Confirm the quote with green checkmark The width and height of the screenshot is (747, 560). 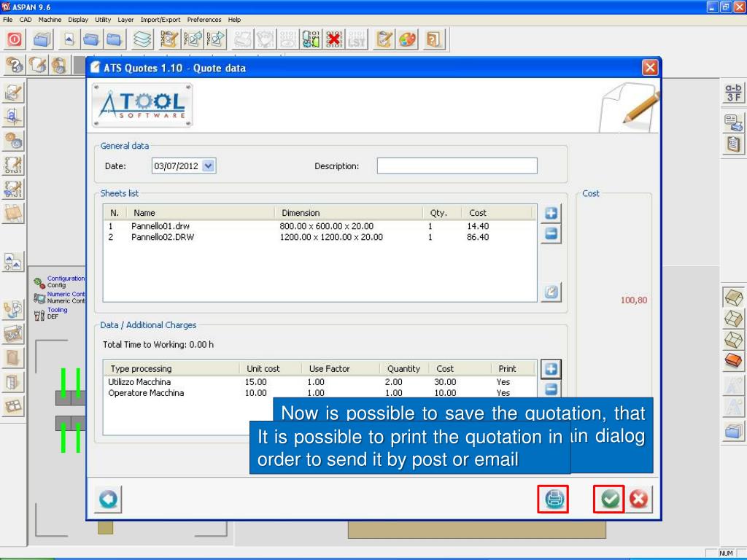coord(609,499)
